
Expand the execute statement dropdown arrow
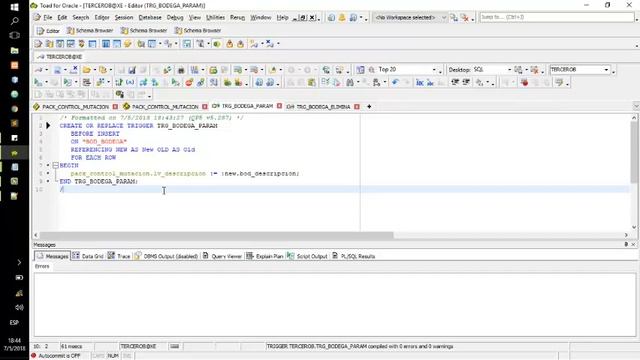click(47, 82)
